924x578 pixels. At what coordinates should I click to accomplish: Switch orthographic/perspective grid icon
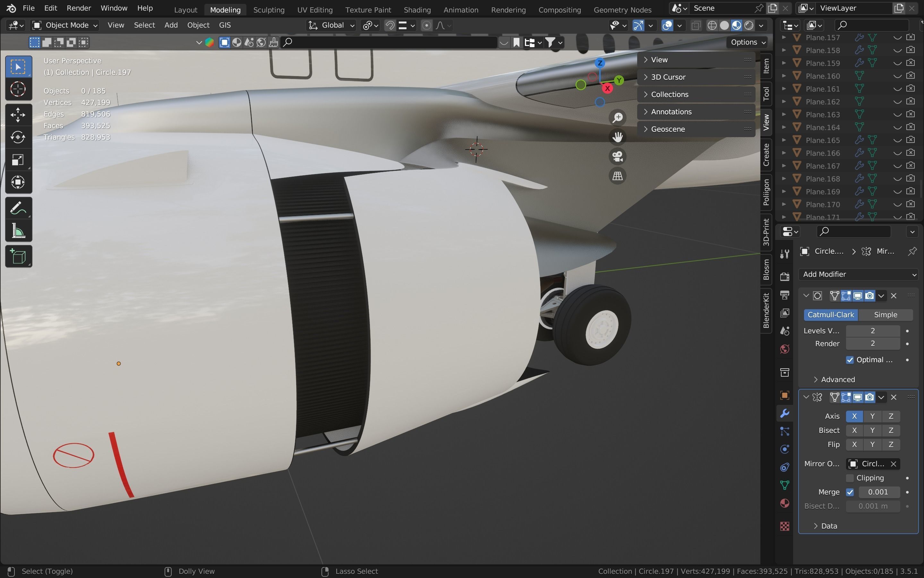[x=617, y=176]
